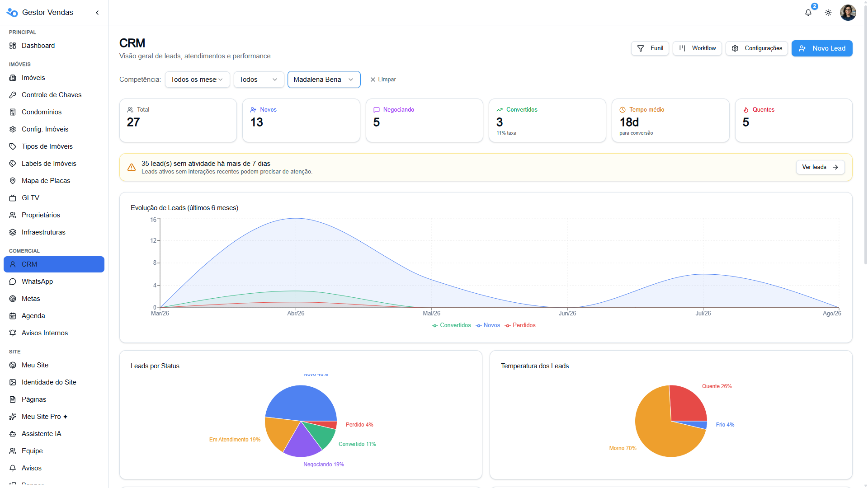Viewport: 868px width, 488px height.
Task: Select the Mapa de Placas pin icon
Action: [x=13, y=181]
